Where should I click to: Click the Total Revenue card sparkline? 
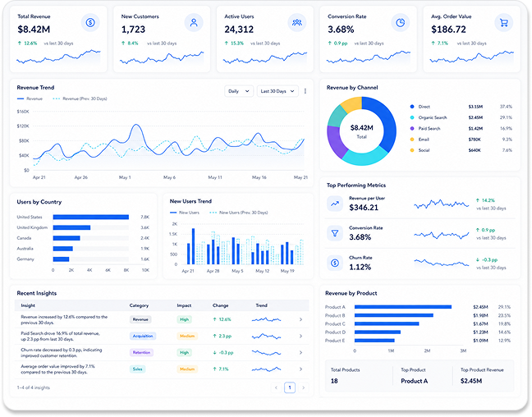point(58,57)
